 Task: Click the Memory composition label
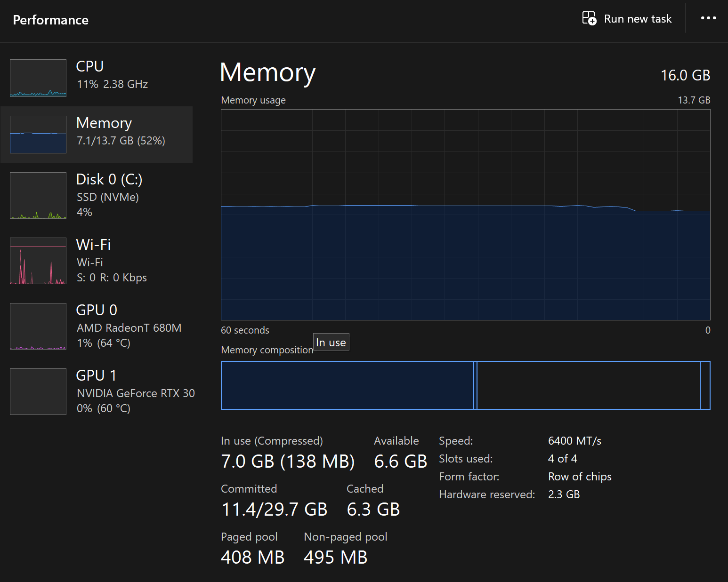[267, 350]
